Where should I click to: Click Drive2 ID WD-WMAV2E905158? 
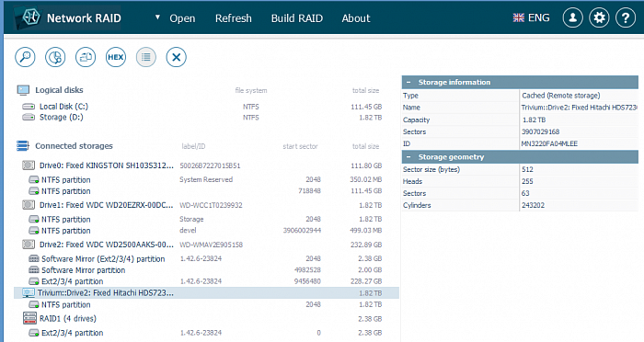211,245
